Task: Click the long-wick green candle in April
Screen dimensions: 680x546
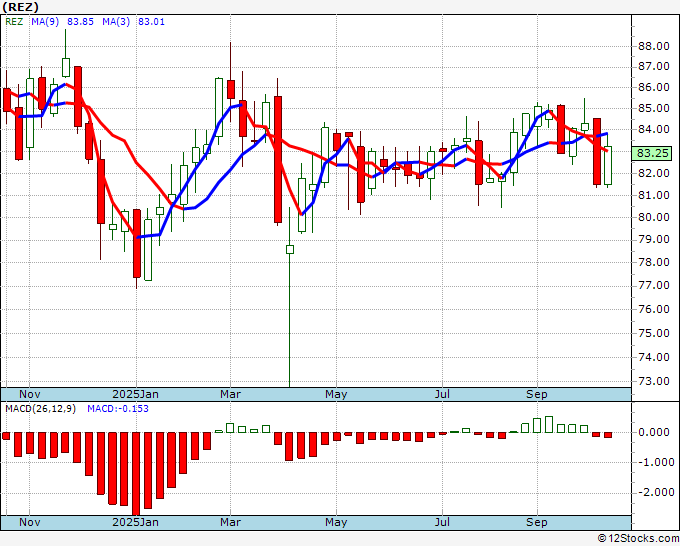Action: click(x=290, y=249)
